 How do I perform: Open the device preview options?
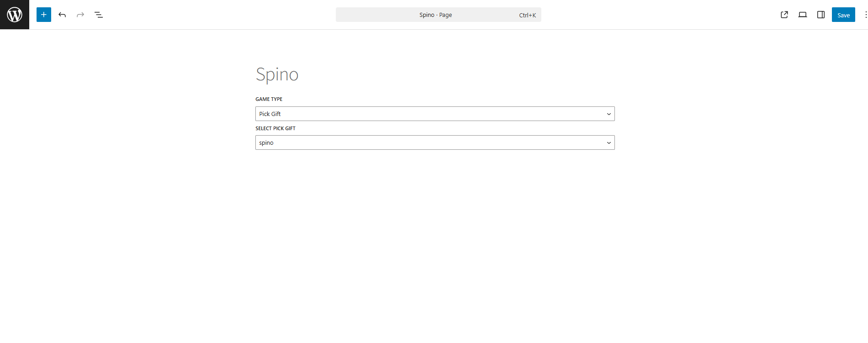click(x=803, y=15)
